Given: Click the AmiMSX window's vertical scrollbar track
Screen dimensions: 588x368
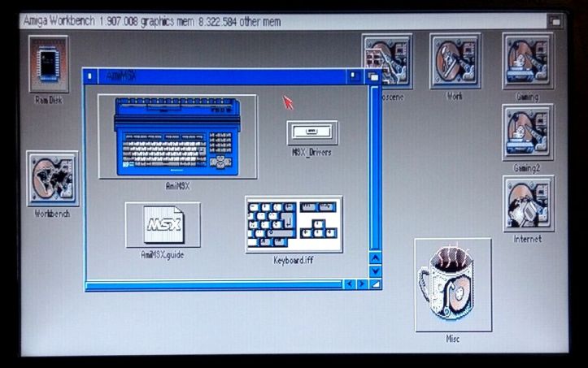Looking at the screenshot, I should [x=375, y=162].
